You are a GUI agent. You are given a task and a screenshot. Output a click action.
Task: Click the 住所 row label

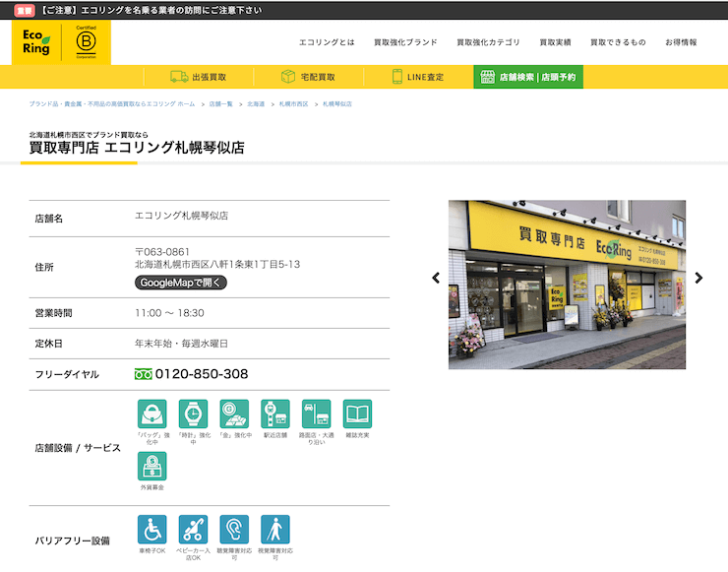(44, 267)
